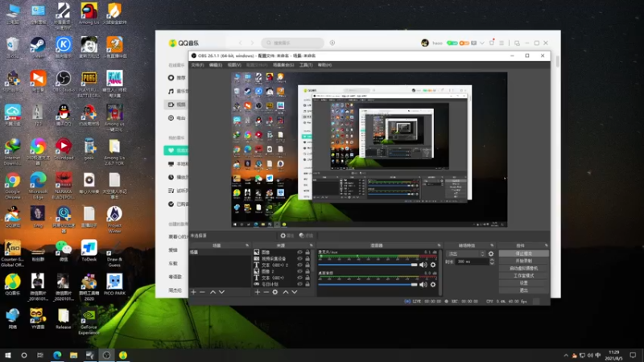This screenshot has width=644, height=362.
Task: Open GeForce Experience desktop shortcut
Action: pyautogui.click(x=89, y=321)
